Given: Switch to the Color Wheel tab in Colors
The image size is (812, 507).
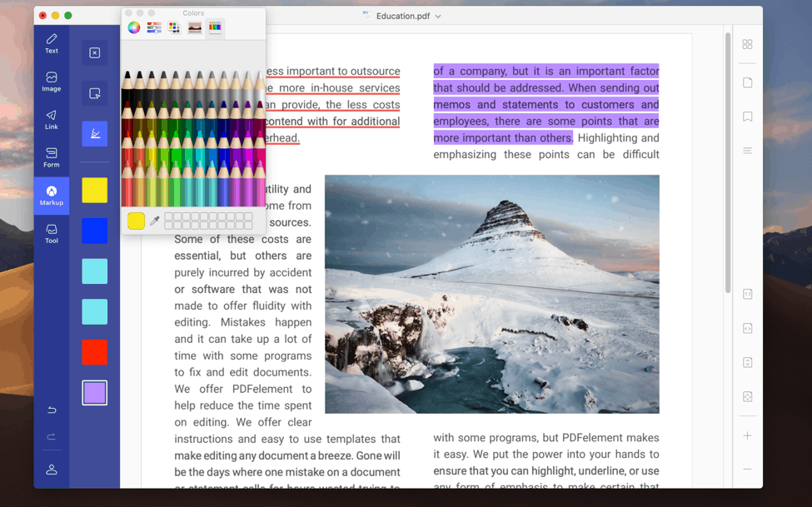Looking at the screenshot, I should pyautogui.click(x=133, y=27).
